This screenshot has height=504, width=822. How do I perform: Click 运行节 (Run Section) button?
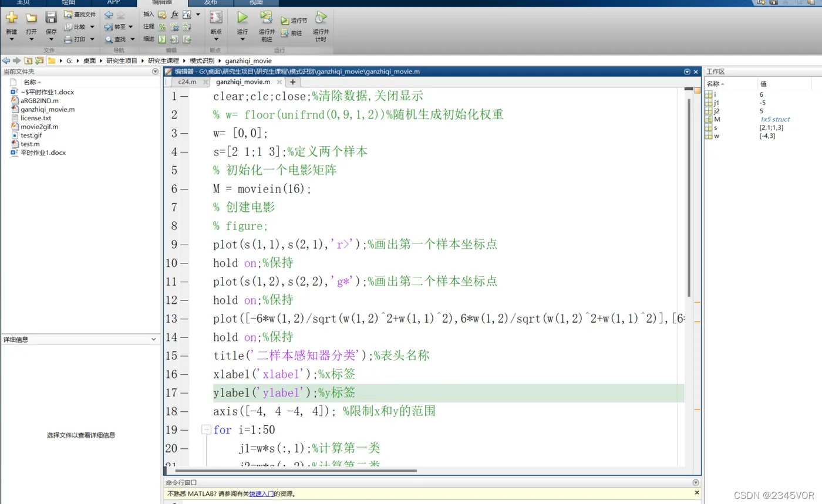[294, 21]
